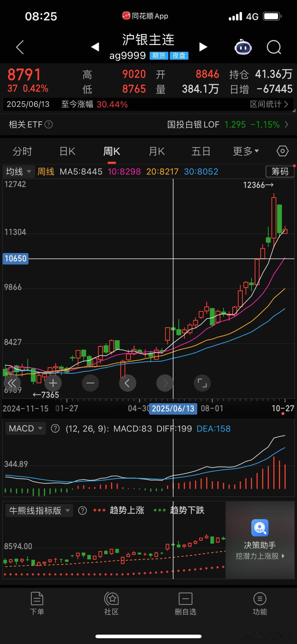This screenshot has width=297, height=644.
Task: Open the robot AI assistant icon
Action: pos(243,47)
